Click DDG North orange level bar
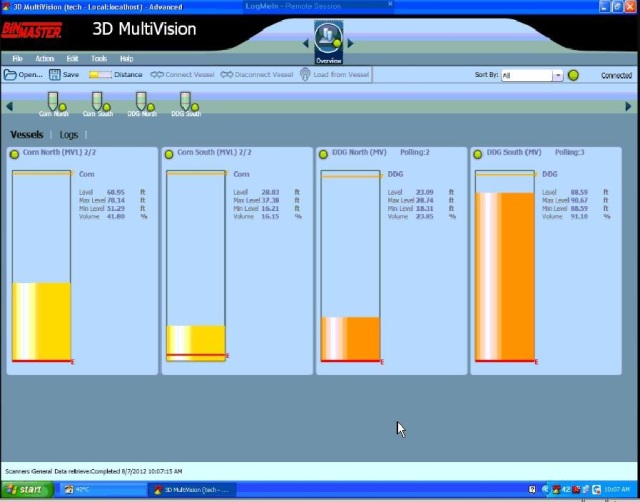 point(351,339)
